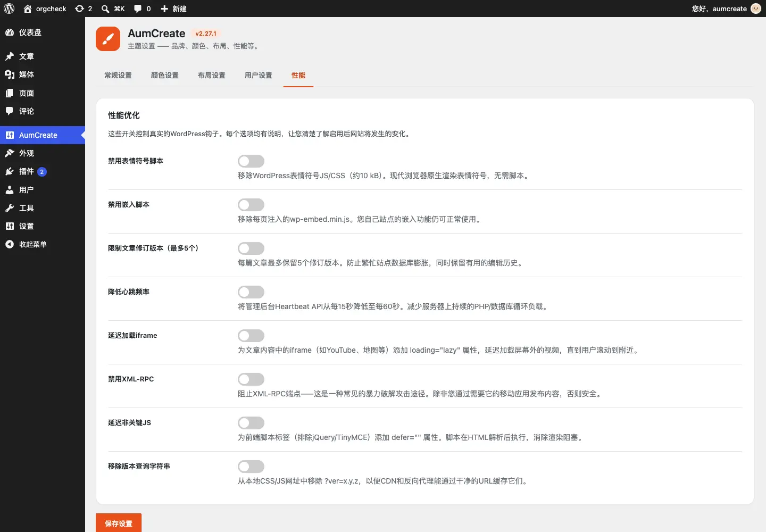Select the 布局设置 tab
This screenshot has width=766, height=532.
pyautogui.click(x=212, y=76)
